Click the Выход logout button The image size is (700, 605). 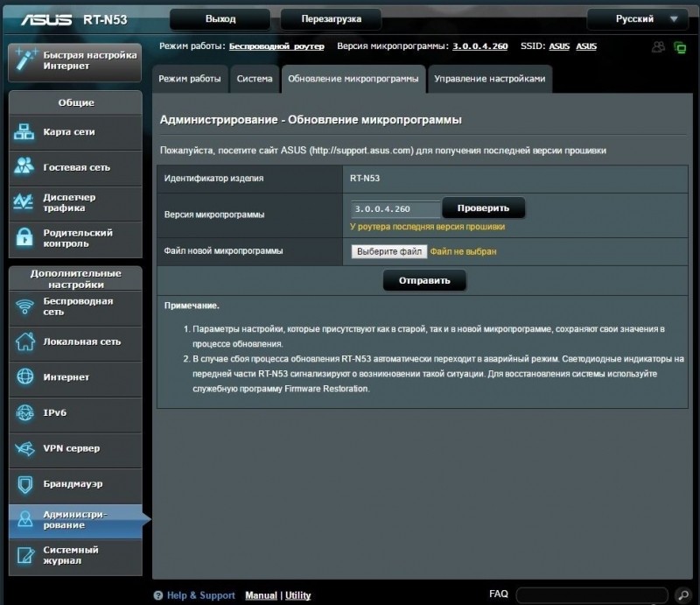point(220,19)
